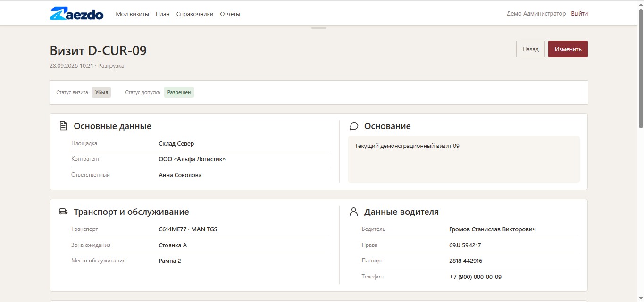Image resolution: width=644 pixels, height=302 pixels.
Task: Click the Паспорт label
Action: [x=372, y=261]
